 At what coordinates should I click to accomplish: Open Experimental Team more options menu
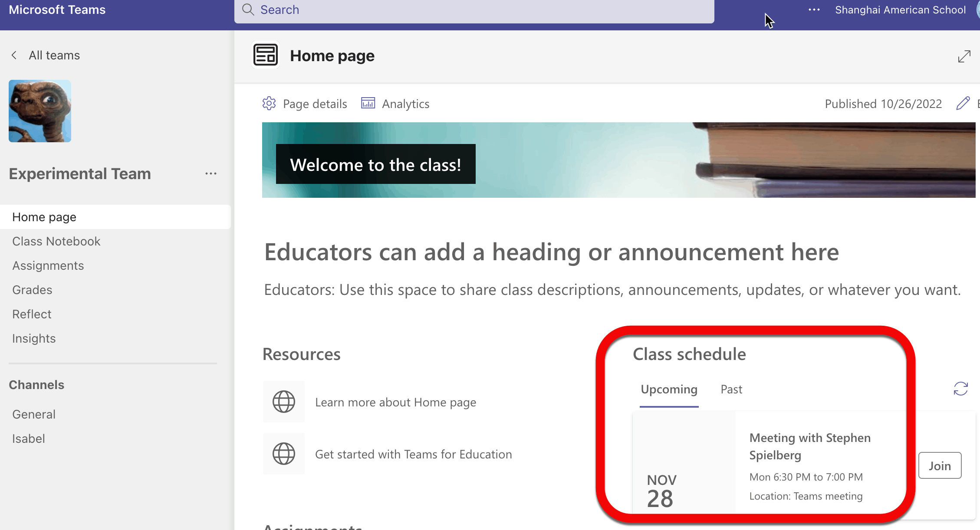coord(211,173)
